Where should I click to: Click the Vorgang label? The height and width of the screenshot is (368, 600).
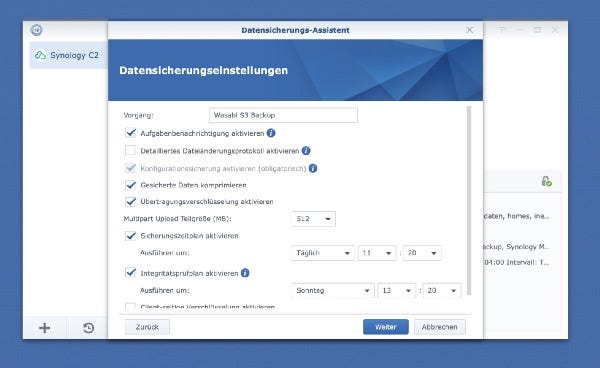(138, 115)
